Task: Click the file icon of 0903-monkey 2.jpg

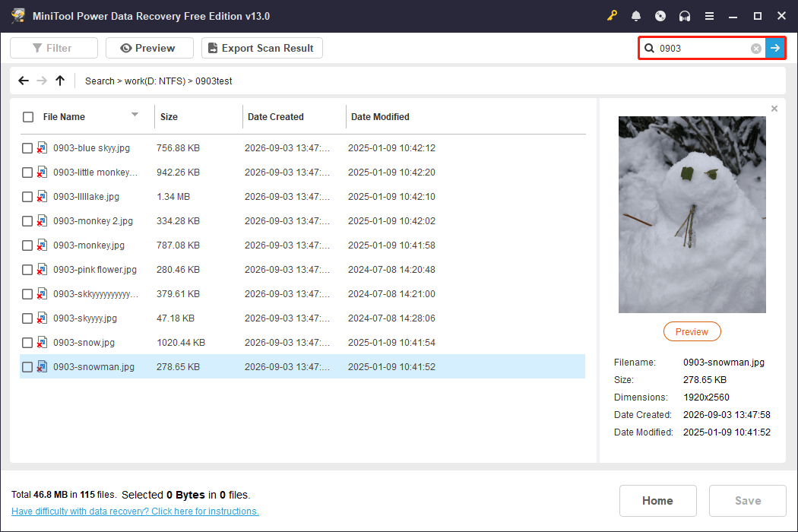Action: point(42,221)
